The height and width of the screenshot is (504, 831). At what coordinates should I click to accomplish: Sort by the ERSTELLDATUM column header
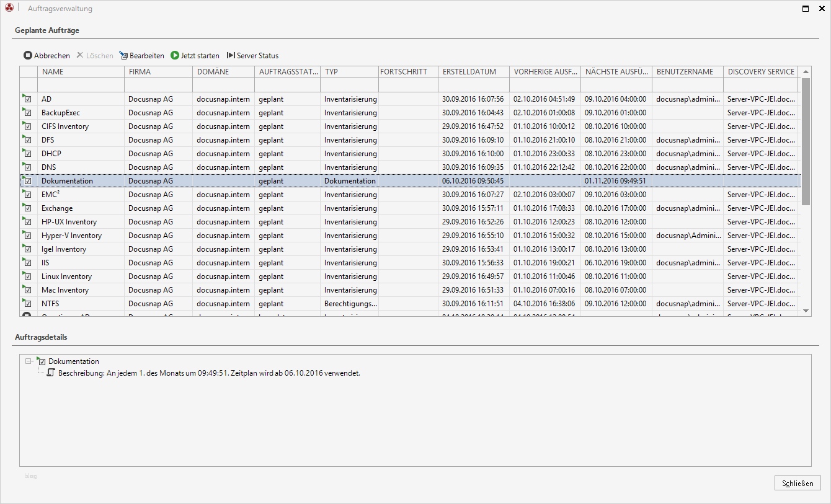(x=474, y=72)
